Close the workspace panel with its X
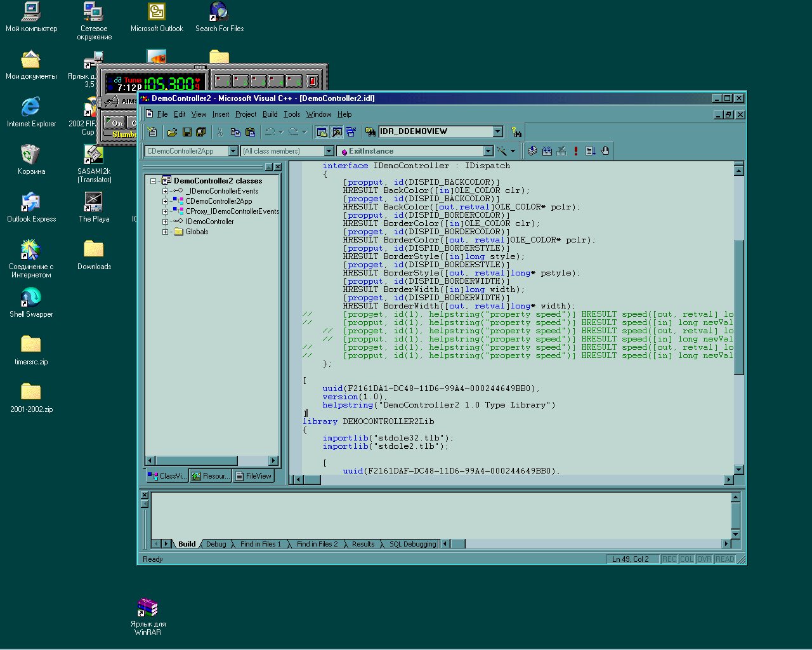 pyautogui.click(x=278, y=167)
